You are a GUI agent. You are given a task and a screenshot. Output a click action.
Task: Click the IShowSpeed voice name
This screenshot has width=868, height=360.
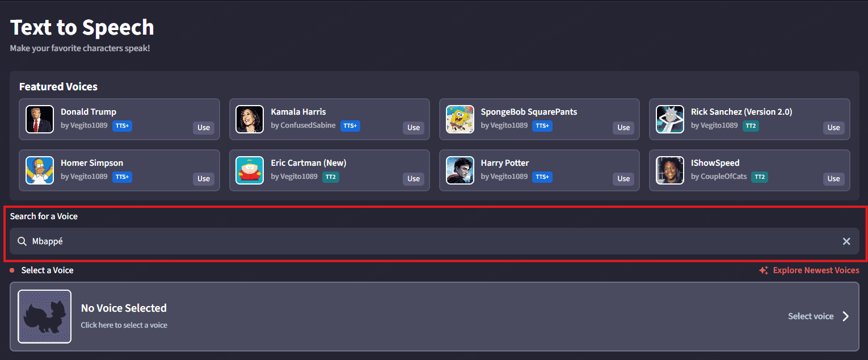pyautogui.click(x=715, y=163)
